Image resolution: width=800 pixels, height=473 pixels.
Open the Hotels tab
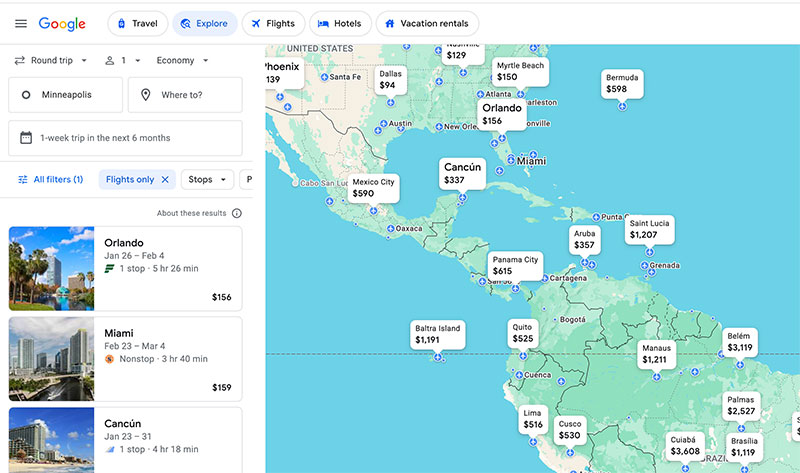340,23
